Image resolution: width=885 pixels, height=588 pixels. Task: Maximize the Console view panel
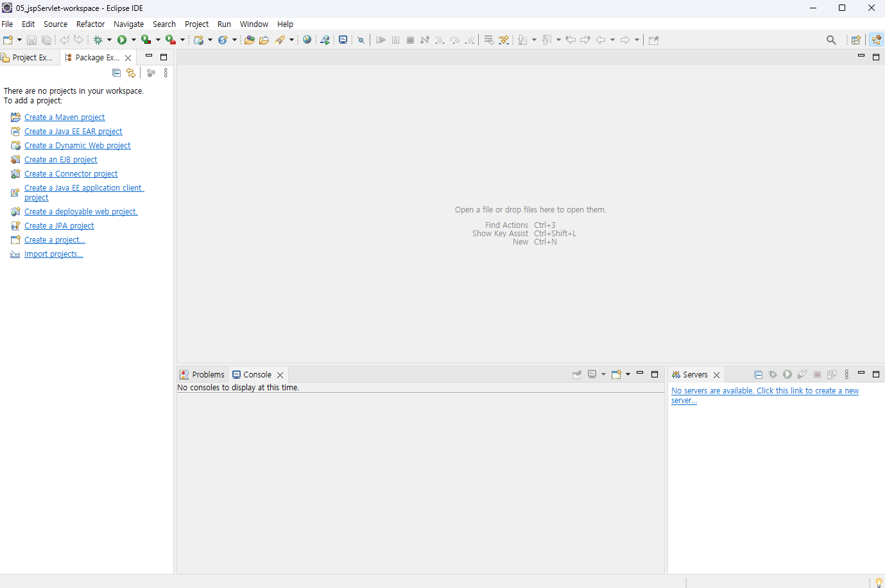tap(655, 374)
